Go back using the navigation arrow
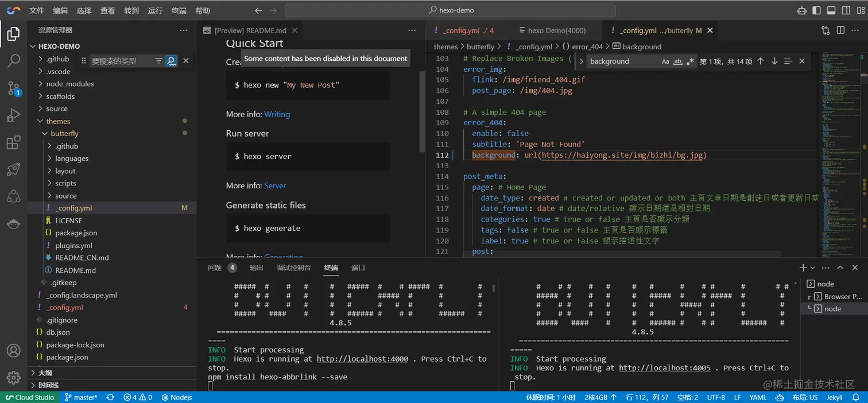Image resolution: width=868 pixels, height=403 pixels. tap(258, 10)
